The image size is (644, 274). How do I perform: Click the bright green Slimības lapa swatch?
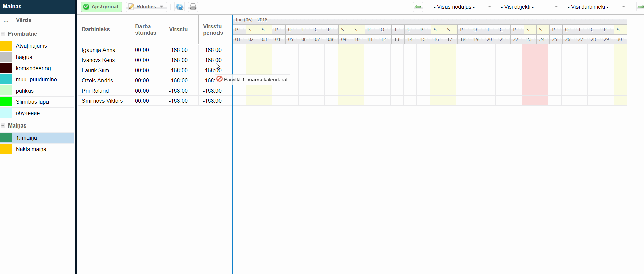(x=6, y=102)
